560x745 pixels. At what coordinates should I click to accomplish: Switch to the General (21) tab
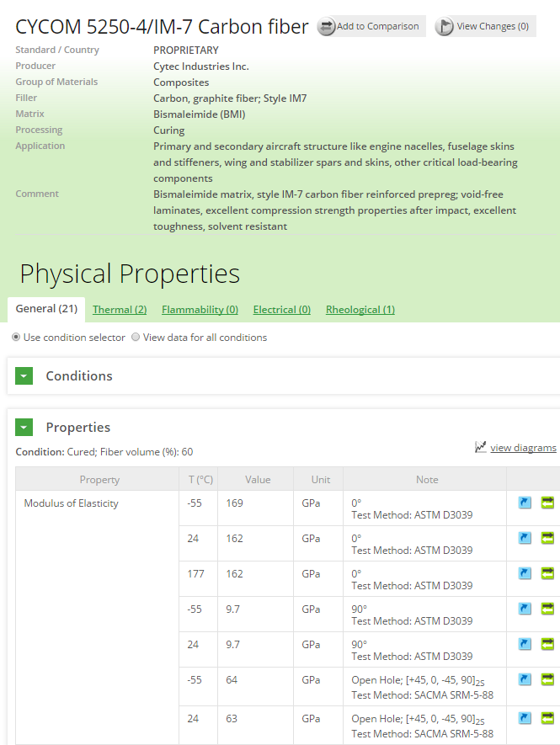(x=46, y=309)
